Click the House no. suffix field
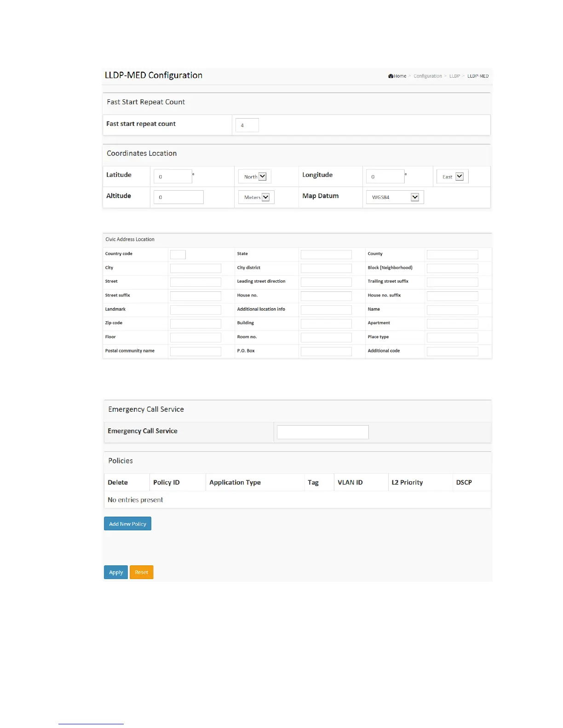The image size is (563, 728). 452,296
